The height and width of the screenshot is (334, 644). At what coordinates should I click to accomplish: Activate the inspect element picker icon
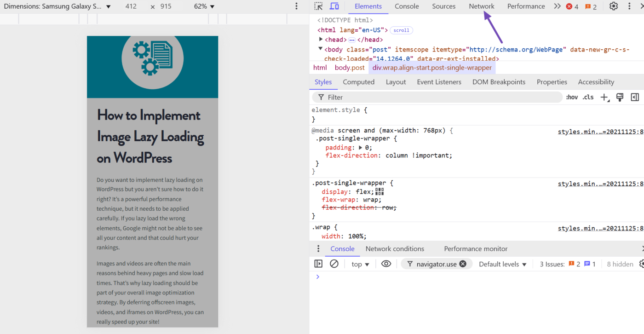click(318, 6)
